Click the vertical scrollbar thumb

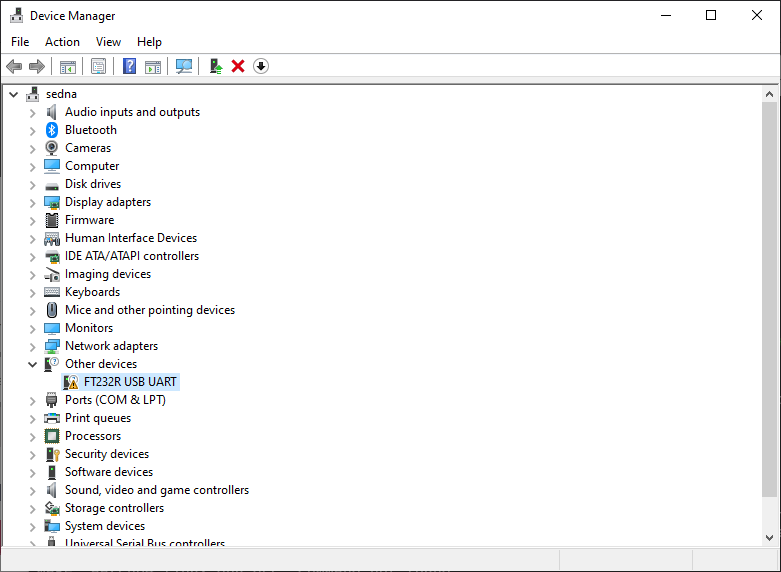[x=770, y=299]
